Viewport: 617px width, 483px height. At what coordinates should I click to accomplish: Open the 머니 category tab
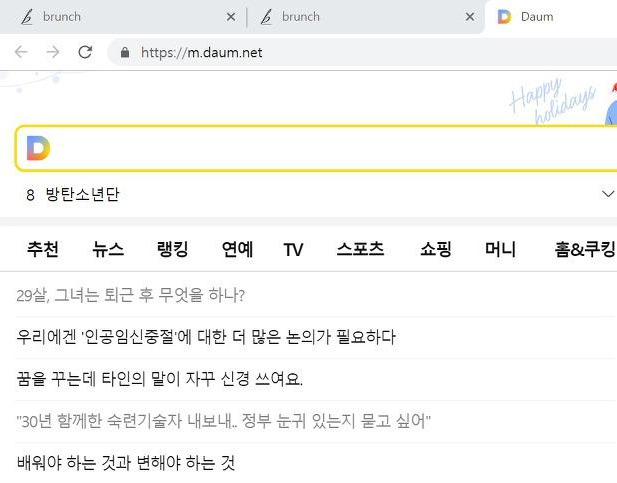500,249
